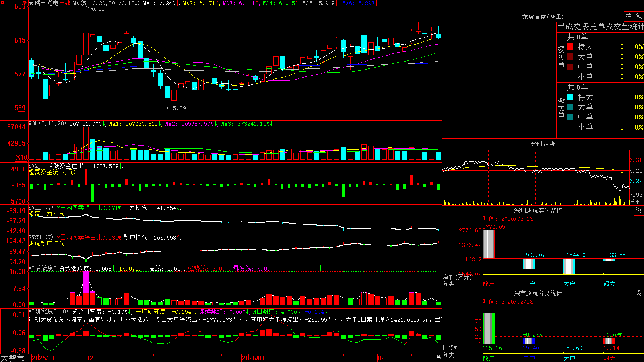Click the 分时走势 panel title
The width and height of the screenshot is (644, 362).
click(x=543, y=144)
